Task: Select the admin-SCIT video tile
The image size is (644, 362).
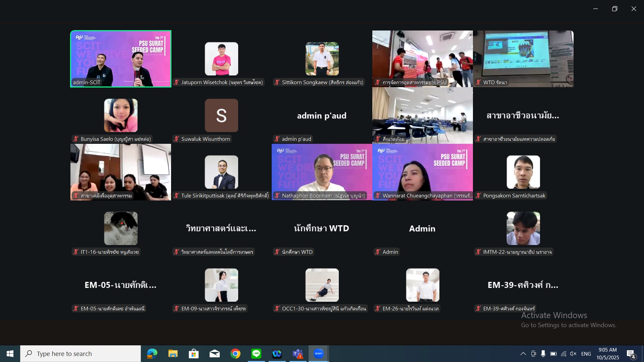Action: 121,59
